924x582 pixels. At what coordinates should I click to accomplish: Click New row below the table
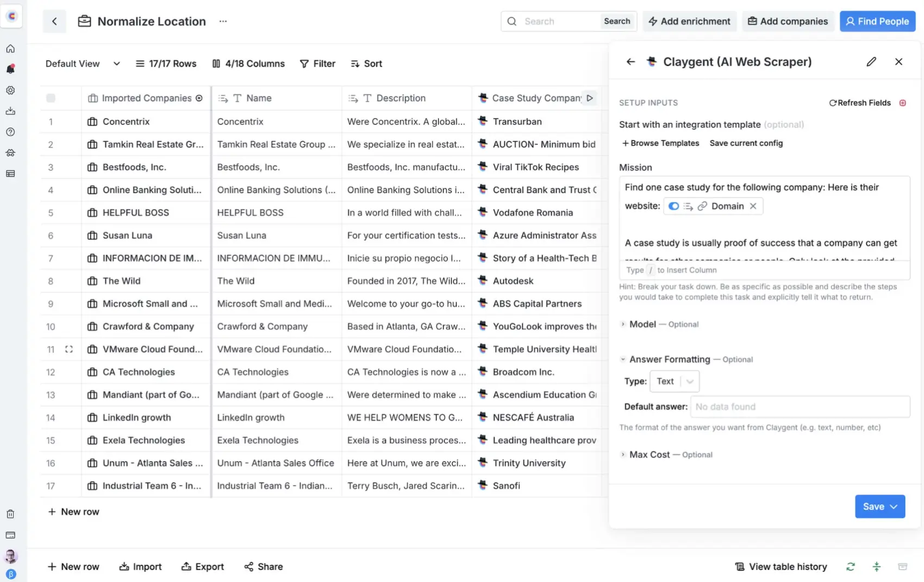[73, 512]
